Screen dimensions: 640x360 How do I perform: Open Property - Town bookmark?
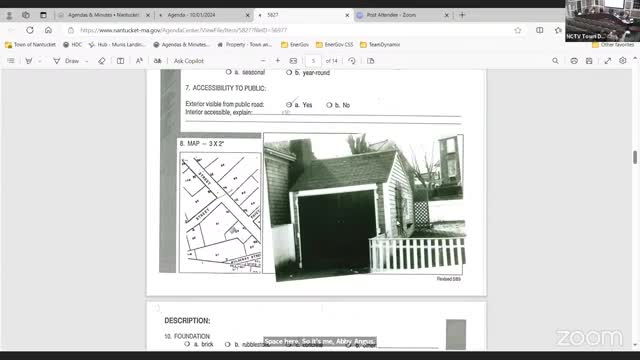(x=244, y=44)
